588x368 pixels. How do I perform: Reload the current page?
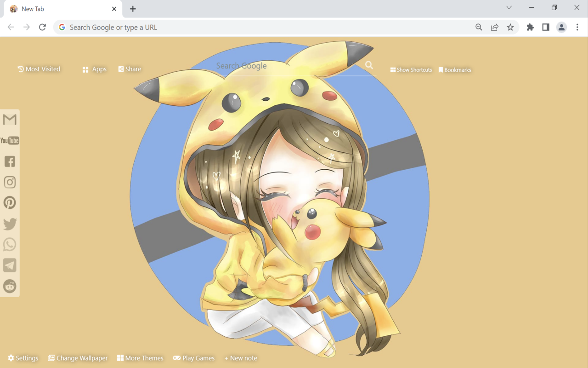pyautogui.click(x=42, y=27)
